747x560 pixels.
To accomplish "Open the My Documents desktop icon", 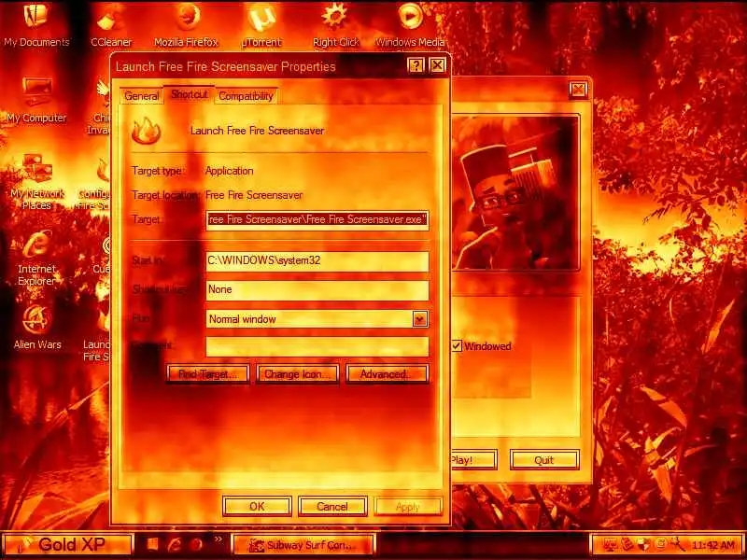I will 36,25.
